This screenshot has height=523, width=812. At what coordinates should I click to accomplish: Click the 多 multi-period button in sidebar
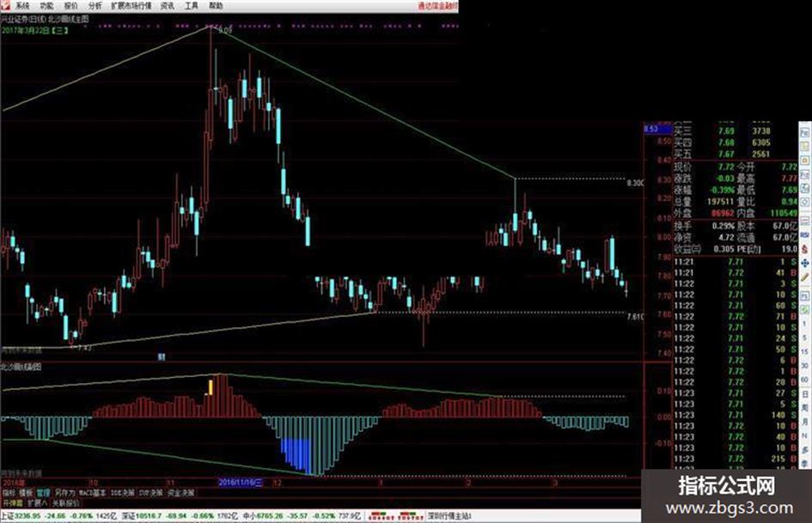805,449
